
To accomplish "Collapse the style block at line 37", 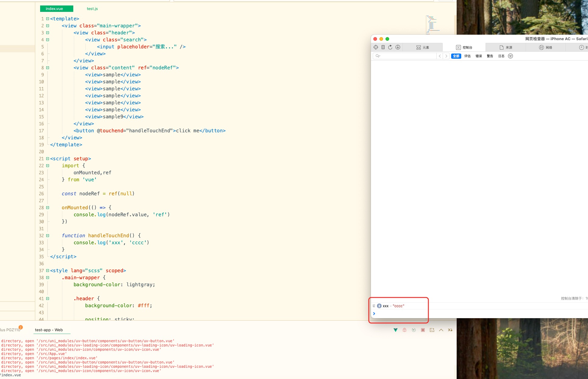I will point(47,271).
